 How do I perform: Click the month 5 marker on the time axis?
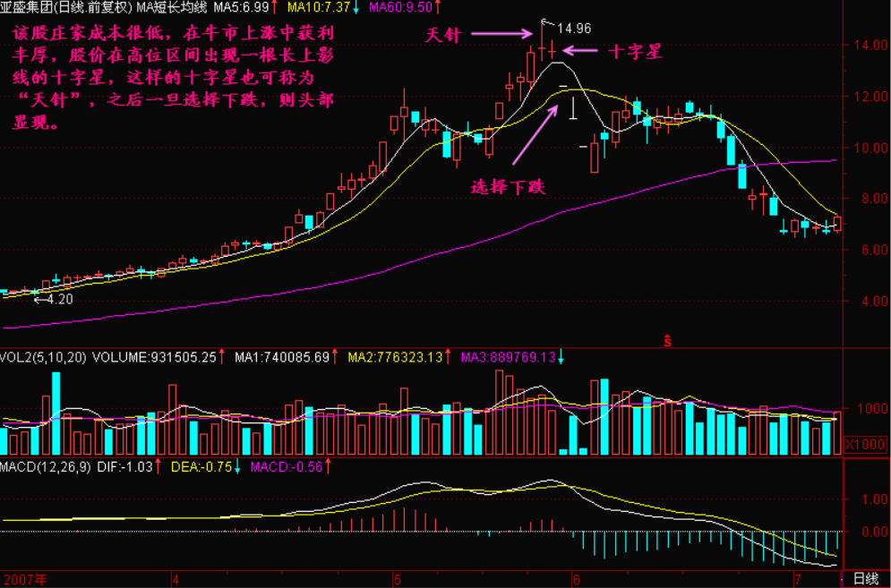coord(397,579)
